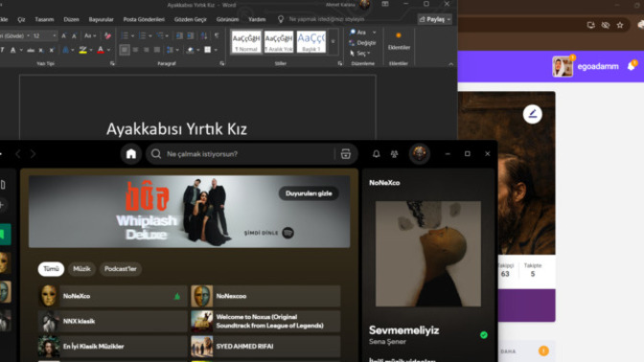The image size is (644, 362).
Task: Open the Tasarım tab in Word
Action: tap(44, 19)
